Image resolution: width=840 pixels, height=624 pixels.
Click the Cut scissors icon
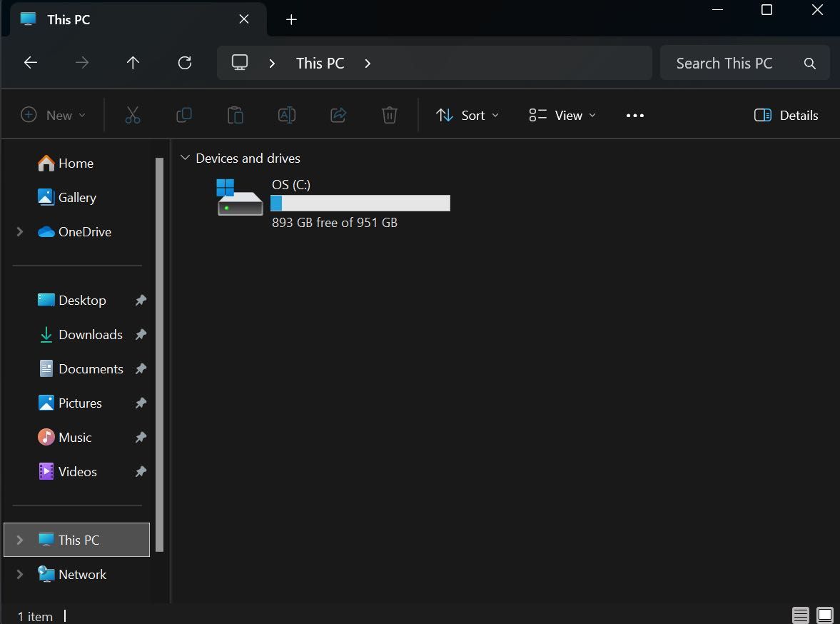tap(133, 115)
